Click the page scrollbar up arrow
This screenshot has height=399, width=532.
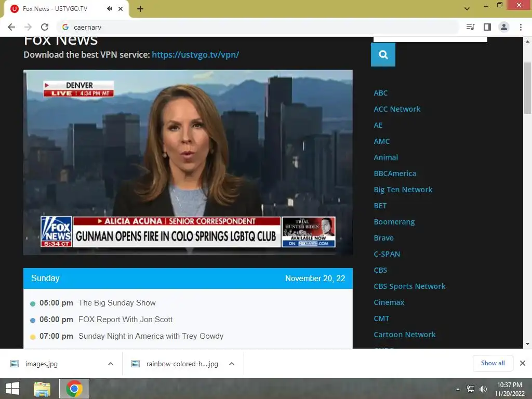click(x=527, y=42)
